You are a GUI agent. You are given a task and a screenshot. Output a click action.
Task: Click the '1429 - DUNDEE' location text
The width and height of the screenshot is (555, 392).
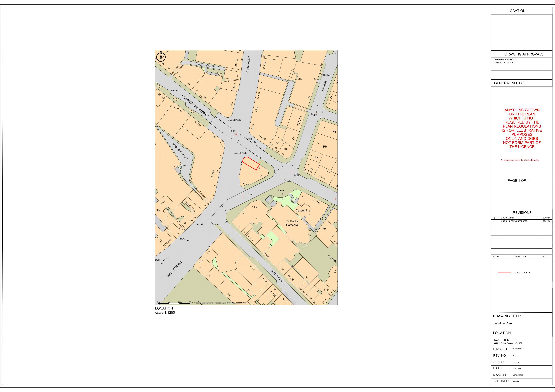pos(504,340)
